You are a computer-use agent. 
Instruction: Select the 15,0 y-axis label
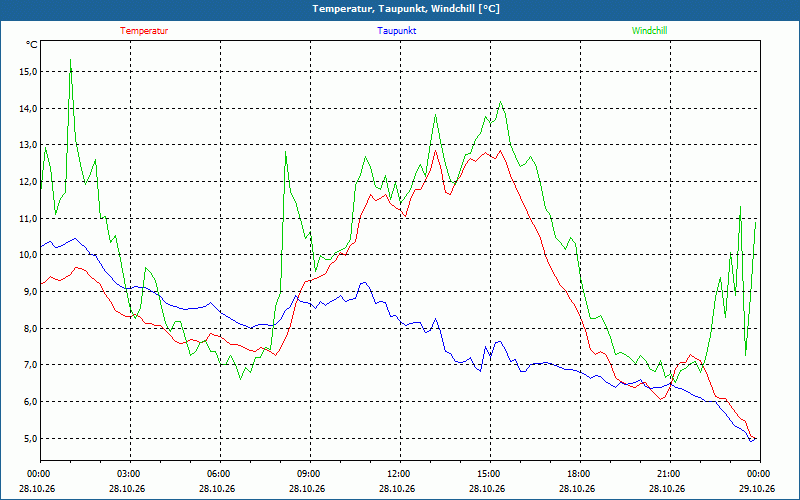28,72
